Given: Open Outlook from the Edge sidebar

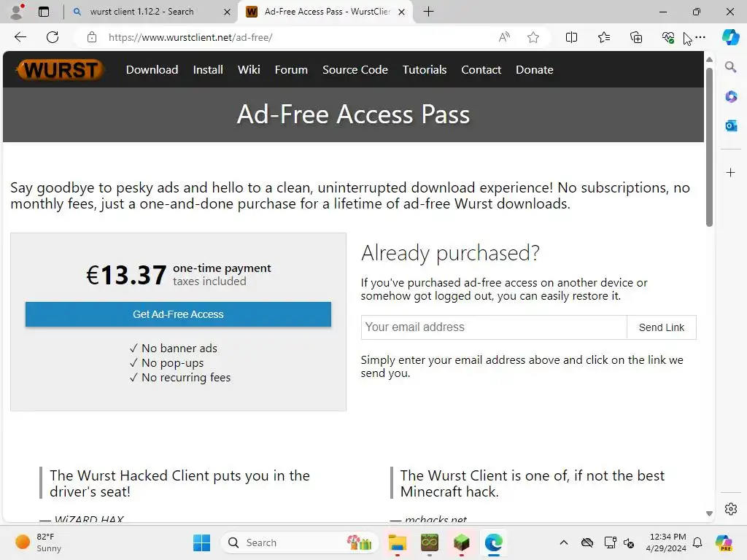Looking at the screenshot, I should click(x=731, y=125).
